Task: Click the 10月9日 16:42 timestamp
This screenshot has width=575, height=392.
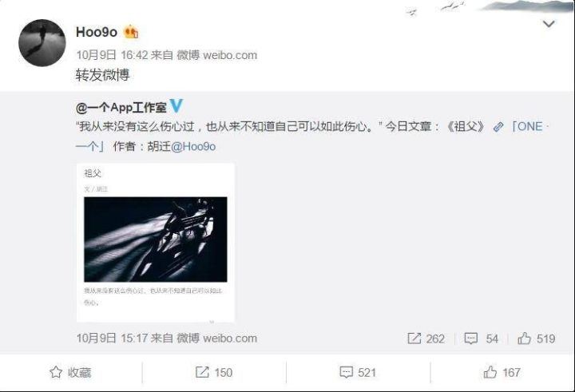Action: pyautogui.click(x=112, y=55)
